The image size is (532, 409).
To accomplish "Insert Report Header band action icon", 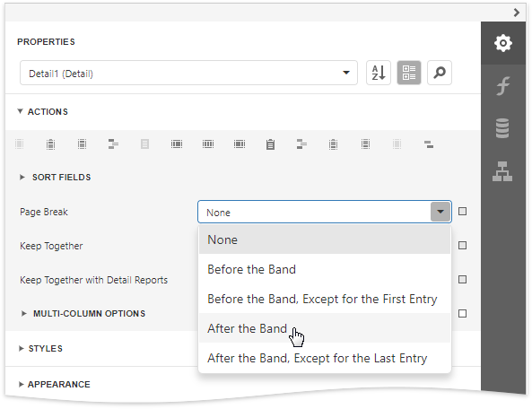I will (50, 144).
